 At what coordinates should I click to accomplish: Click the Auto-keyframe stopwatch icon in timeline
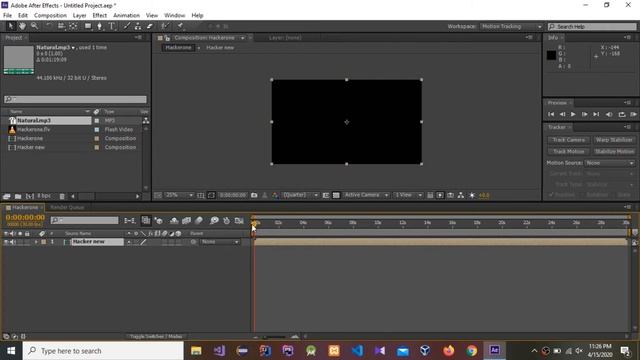(227, 221)
